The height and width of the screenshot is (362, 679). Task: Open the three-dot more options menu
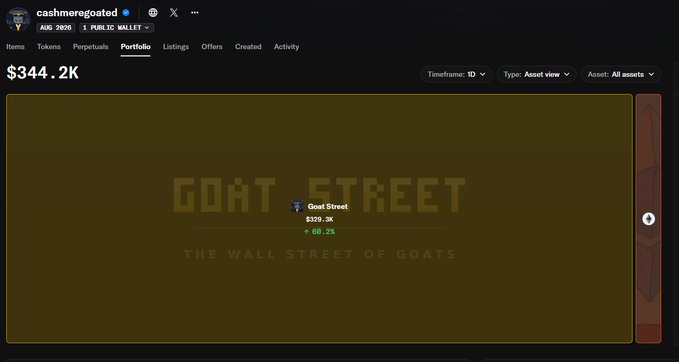tap(195, 13)
